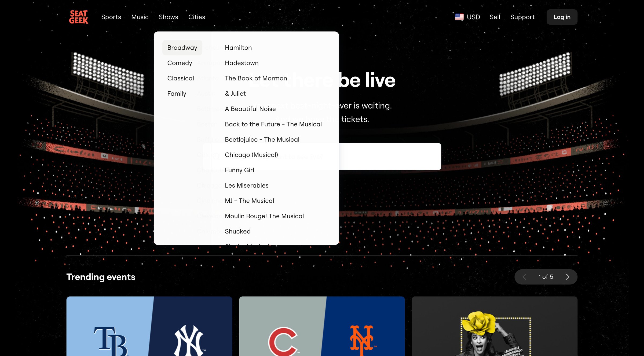This screenshot has height=356, width=644.
Task: Open Beetlejuice - The Musical
Action: pos(262,139)
